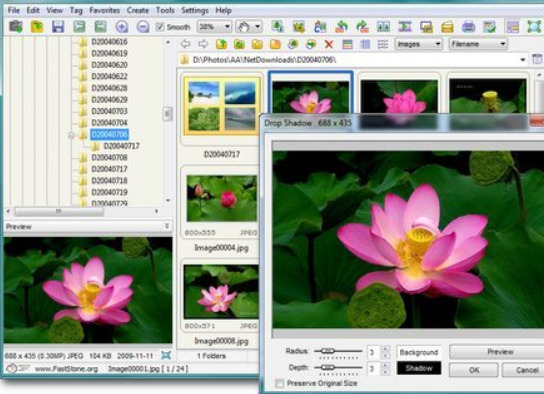544x394 pixels.
Task: Open the Help menu
Action: [223, 10]
